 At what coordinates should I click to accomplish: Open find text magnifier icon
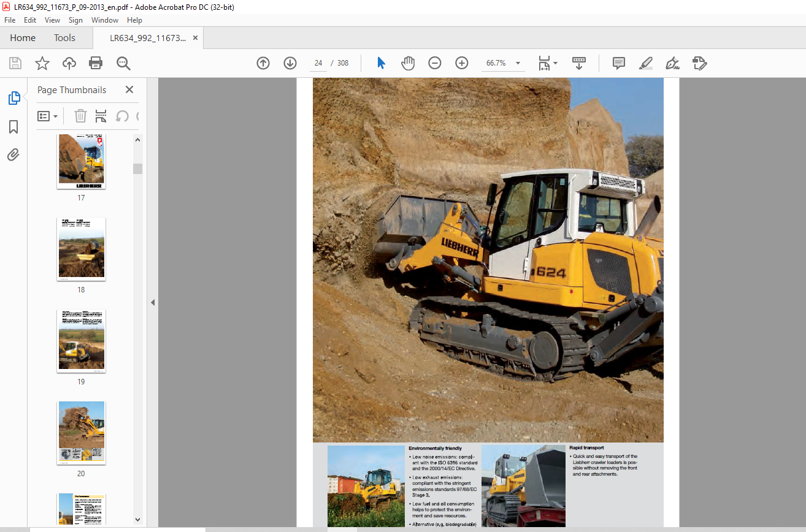(x=123, y=63)
